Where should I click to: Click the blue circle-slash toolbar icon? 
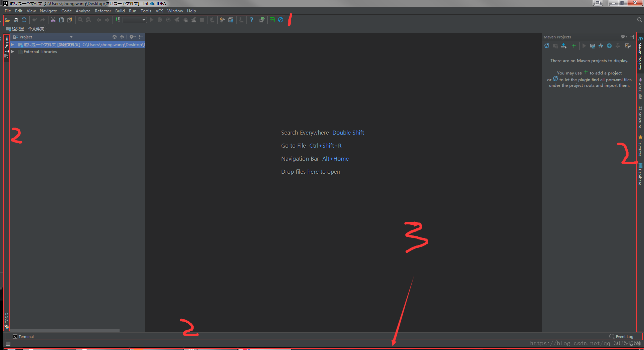pyautogui.click(x=281, y=20)
